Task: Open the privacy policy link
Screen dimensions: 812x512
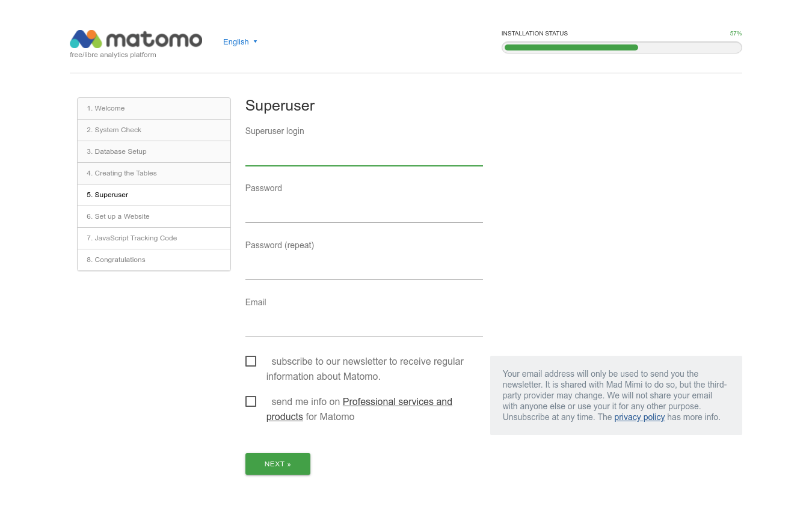Action: [639, 417]
